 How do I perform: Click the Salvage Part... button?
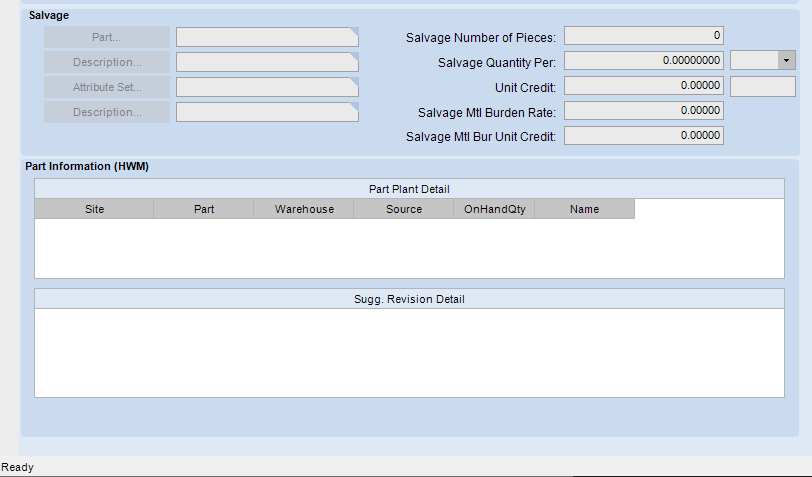click(x=107, y=37)
